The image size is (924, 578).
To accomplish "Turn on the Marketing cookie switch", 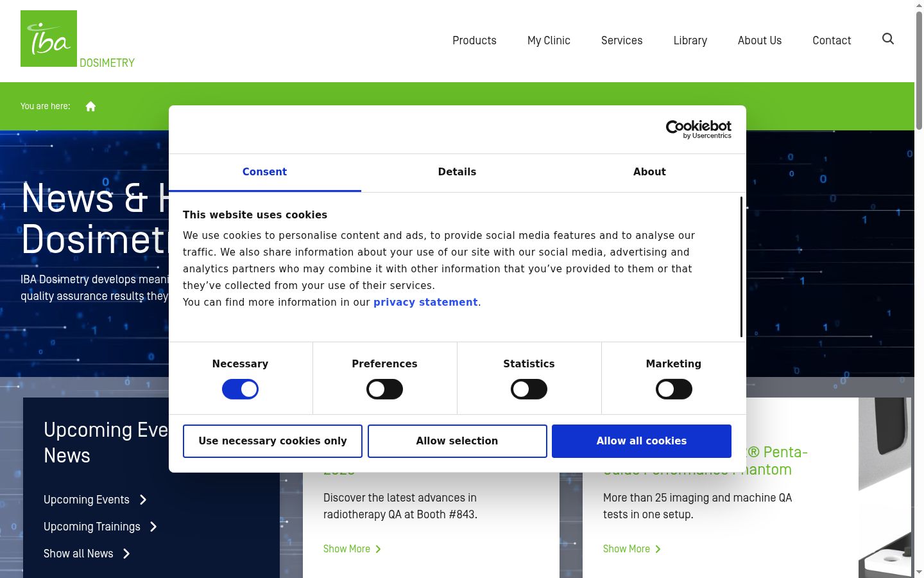I will pos(674,389).
